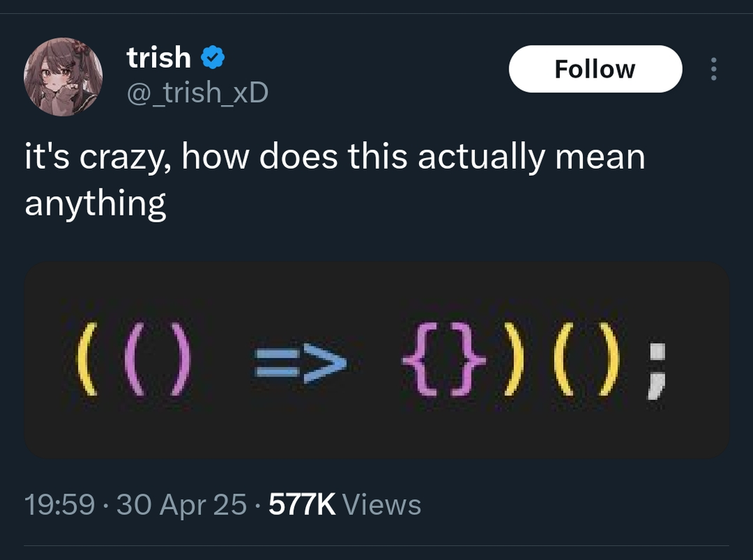Image resolution: width=753 pixels, height=560 pixels.
Task: Open the three-dot more options menu
Action: pos(713,69)
